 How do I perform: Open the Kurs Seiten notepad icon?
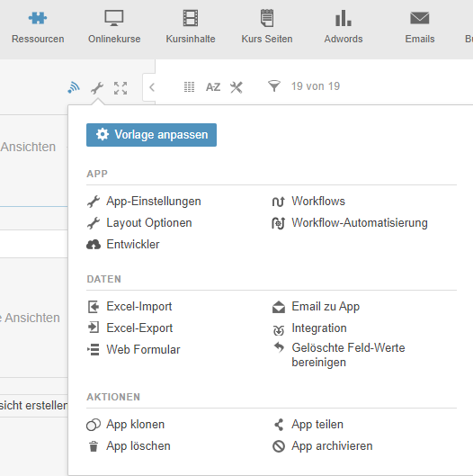pos(267,18)
